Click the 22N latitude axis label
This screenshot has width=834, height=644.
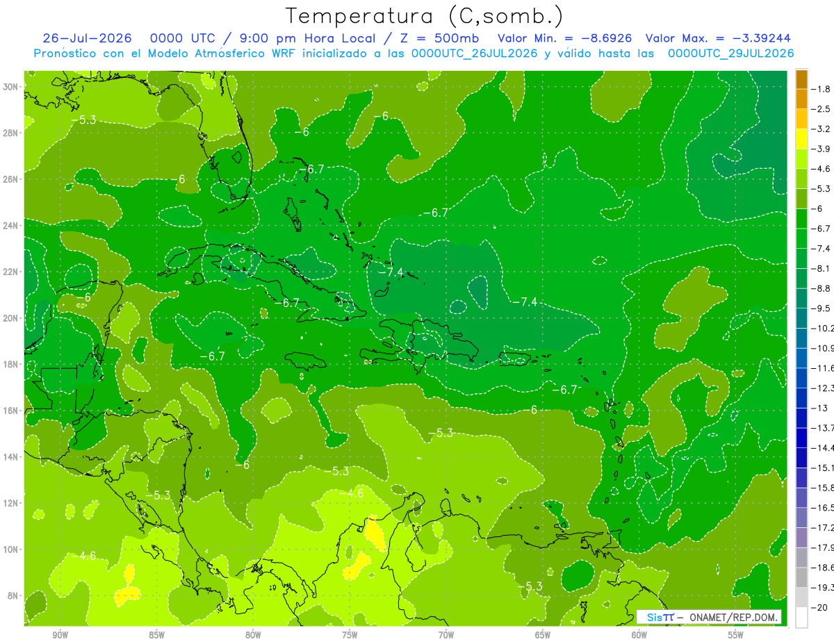12,272
